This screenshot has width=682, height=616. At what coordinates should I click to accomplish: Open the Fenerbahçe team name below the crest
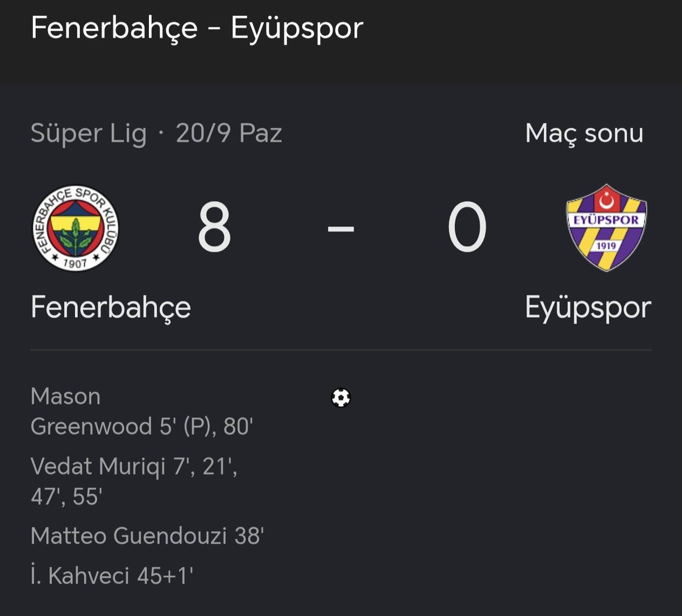pos(111,307)
